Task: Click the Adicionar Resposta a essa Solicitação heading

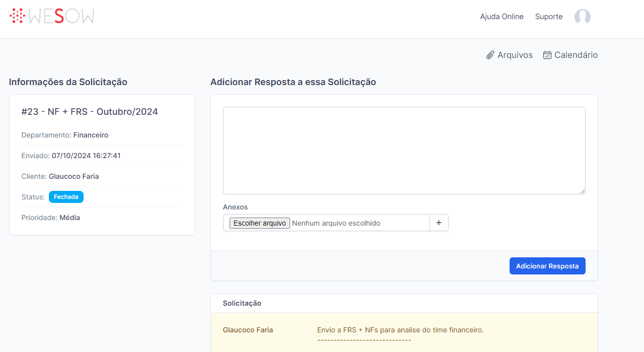Action: click(x=293, y=82)
